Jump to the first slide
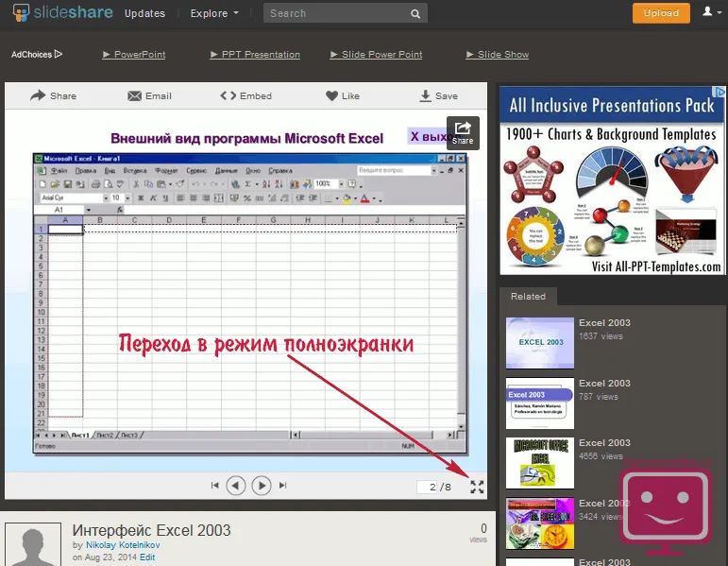Screen dimensions: 728x566 pyautogui.click(x=214, y=485)
